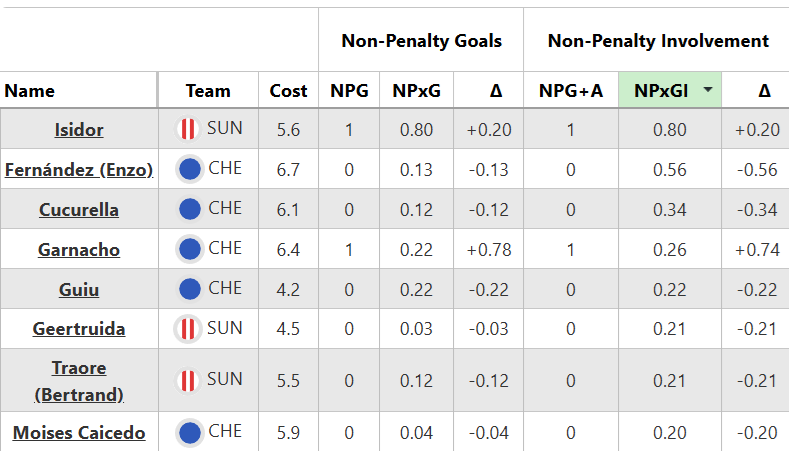Sort by NPG+A column header
This screenshot has height=451, width=805.
tap(570, 91)
